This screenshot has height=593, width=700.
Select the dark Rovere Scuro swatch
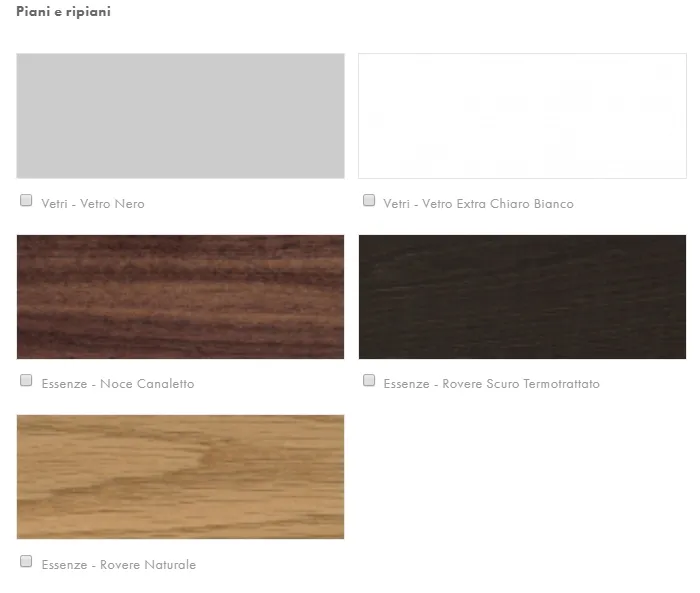522,297
